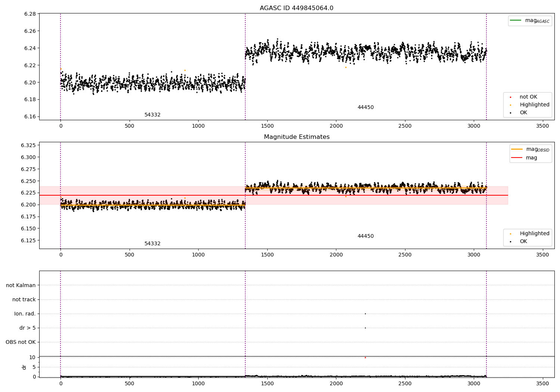Screen dimensions: 560x392
Task: Click the 'mag AGASC' legend label
Action: pyautogui.click(x=537, y=21)
